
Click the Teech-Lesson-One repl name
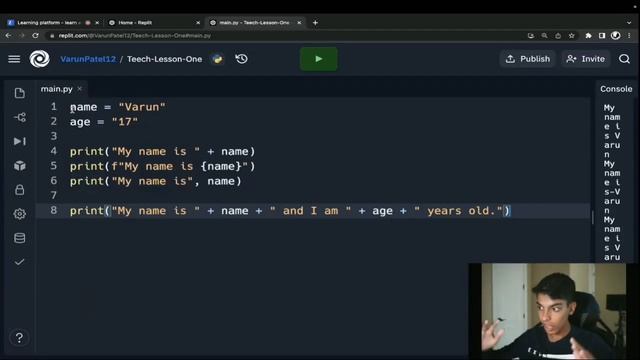[x=164, y=59]
